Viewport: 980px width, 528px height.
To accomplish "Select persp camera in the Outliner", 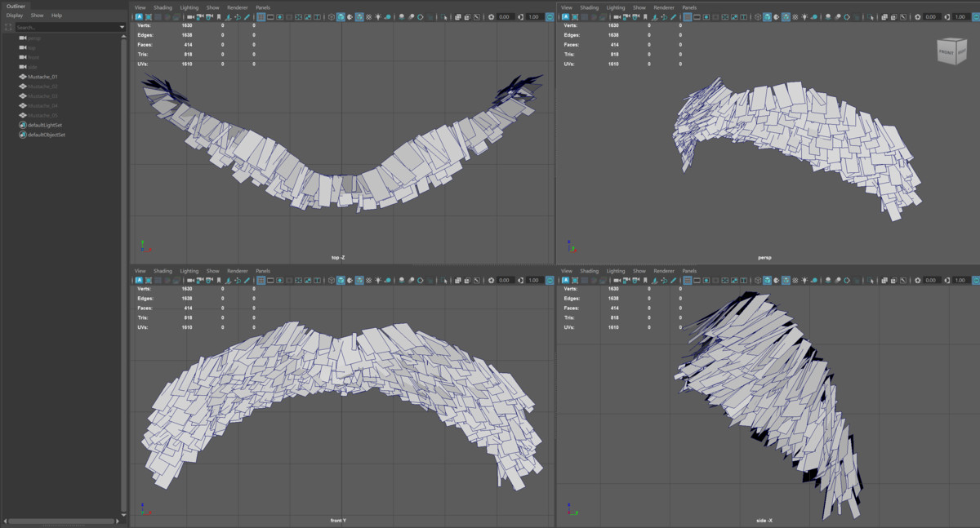I will [34, 38].
